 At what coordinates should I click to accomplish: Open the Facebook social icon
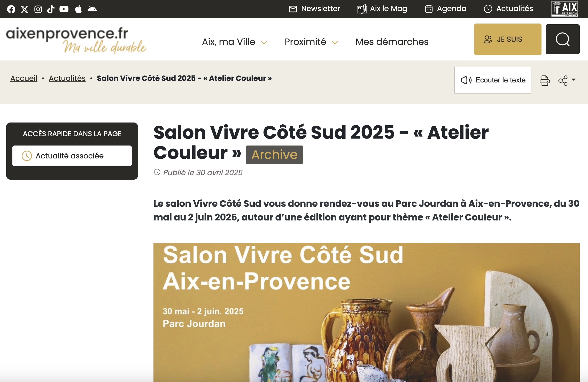(11, 9)
